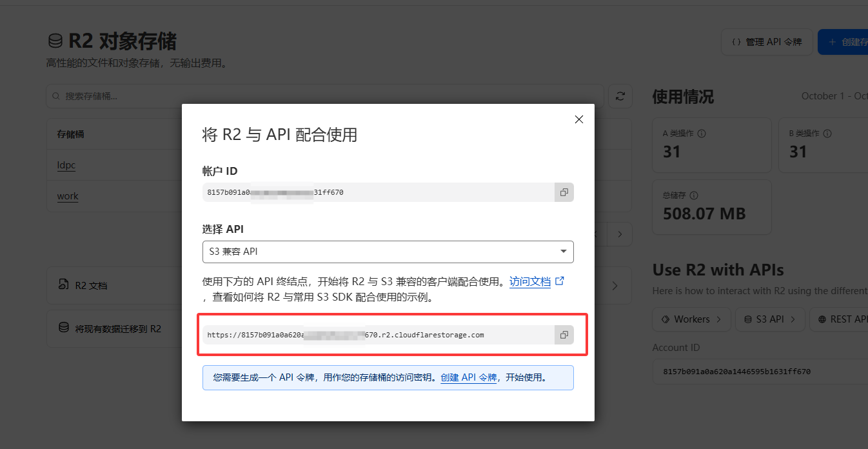868x449 pixels.
Task: Click the braces icon in 管理 API 令牌
Action: point(736,41)
